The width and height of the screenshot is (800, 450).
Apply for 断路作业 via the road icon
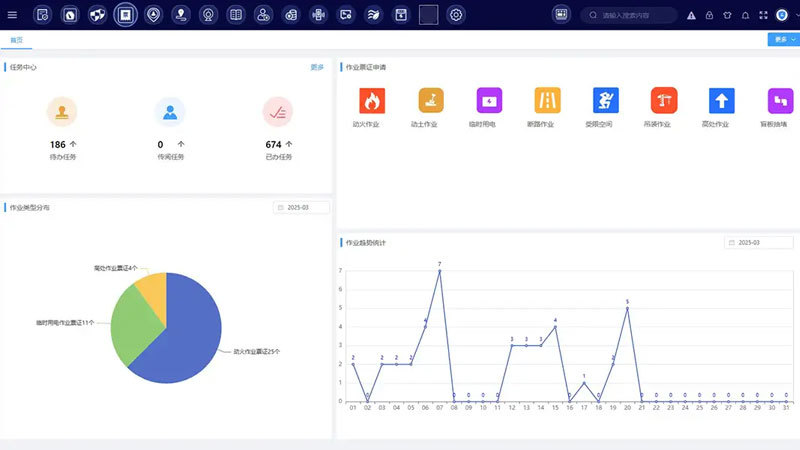[x=547, y=101]
